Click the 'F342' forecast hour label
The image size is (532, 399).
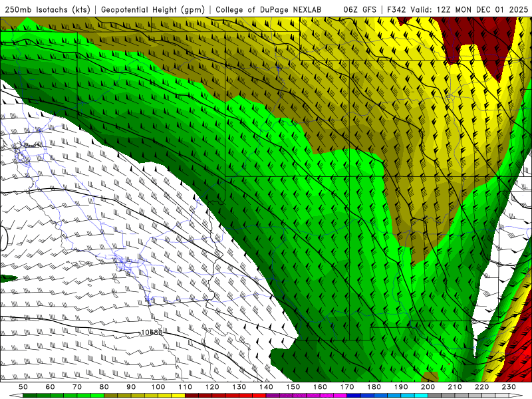click(x=396, y=9)
